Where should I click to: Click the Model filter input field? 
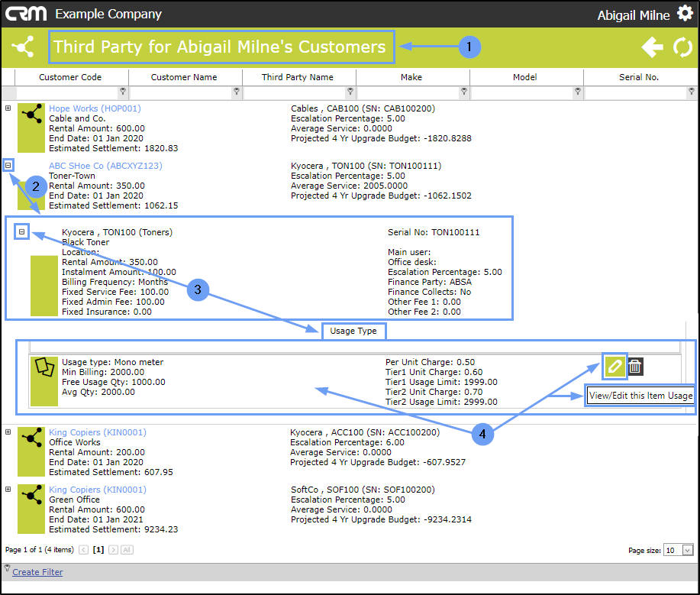pyautogui.click(x=523, y=92)
